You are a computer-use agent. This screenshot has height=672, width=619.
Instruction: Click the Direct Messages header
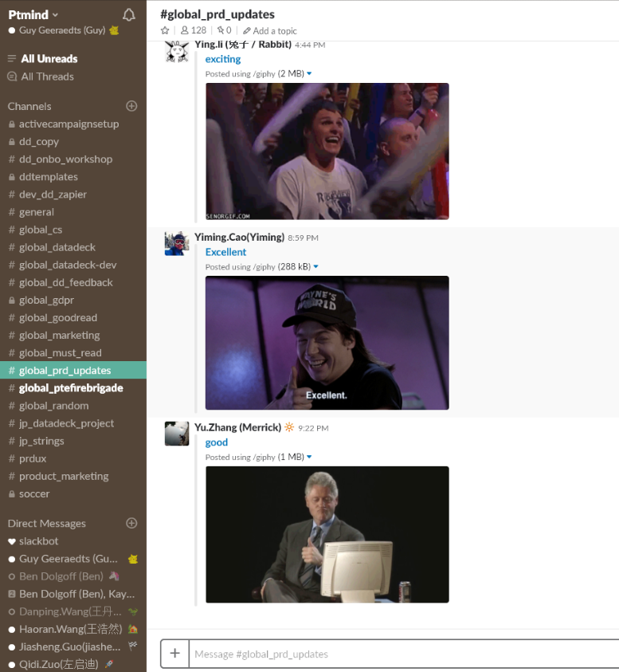(x=47, y=524)
